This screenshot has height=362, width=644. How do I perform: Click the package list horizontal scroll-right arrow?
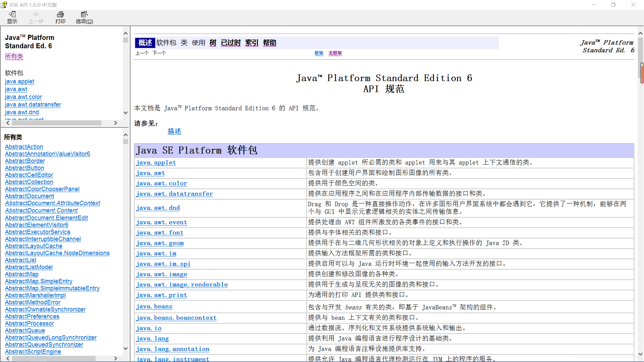click(x=115, y=123)
